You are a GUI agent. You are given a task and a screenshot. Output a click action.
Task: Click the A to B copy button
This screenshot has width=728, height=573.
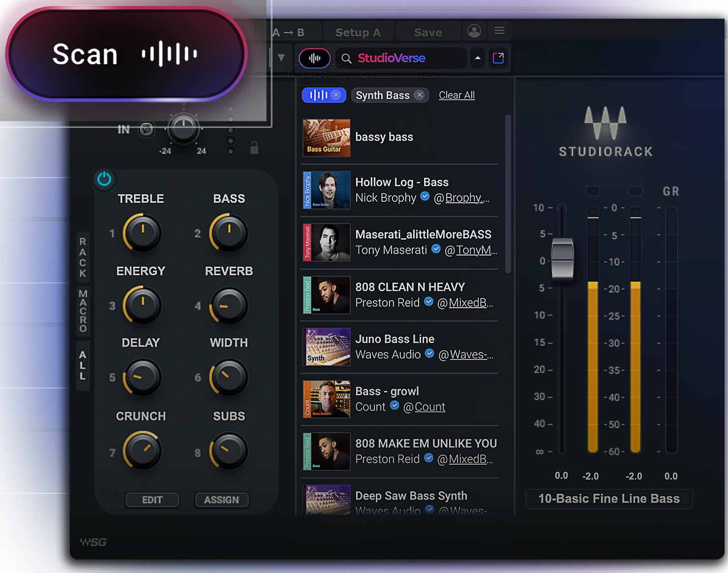point(289,32)
